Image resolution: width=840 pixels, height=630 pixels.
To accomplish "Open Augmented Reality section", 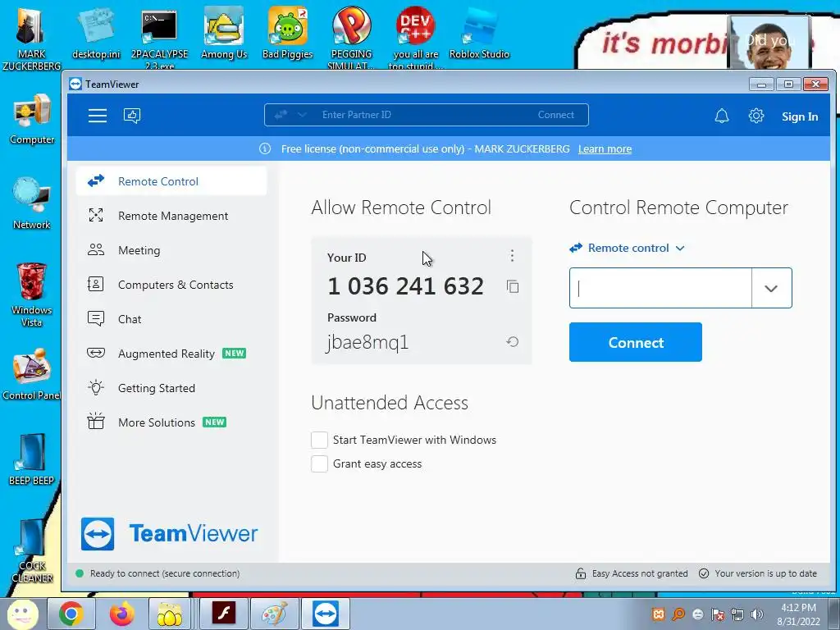I will pos(171,354).
